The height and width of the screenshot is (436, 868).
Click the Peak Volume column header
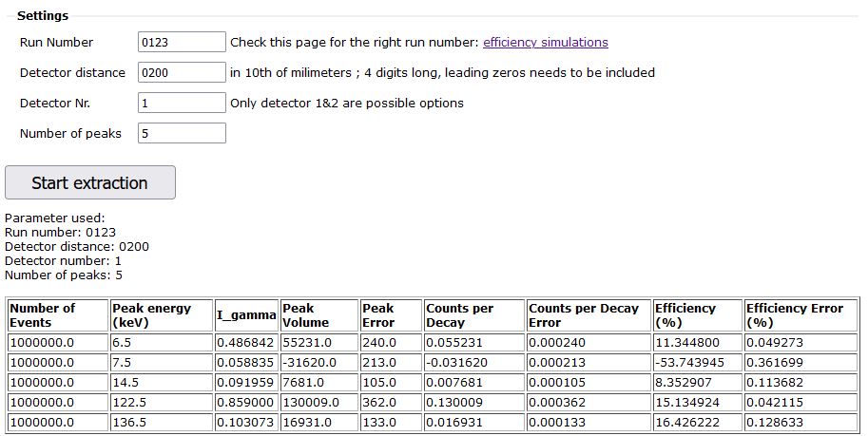(318, 315)
